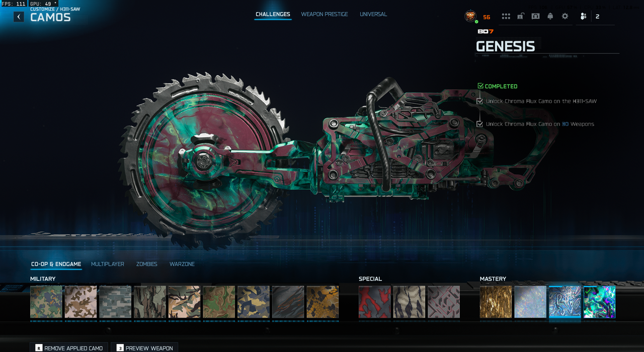Click the green Completed checkbox
The width and height of the screenshot is (644, 352).
coord(480,86)
